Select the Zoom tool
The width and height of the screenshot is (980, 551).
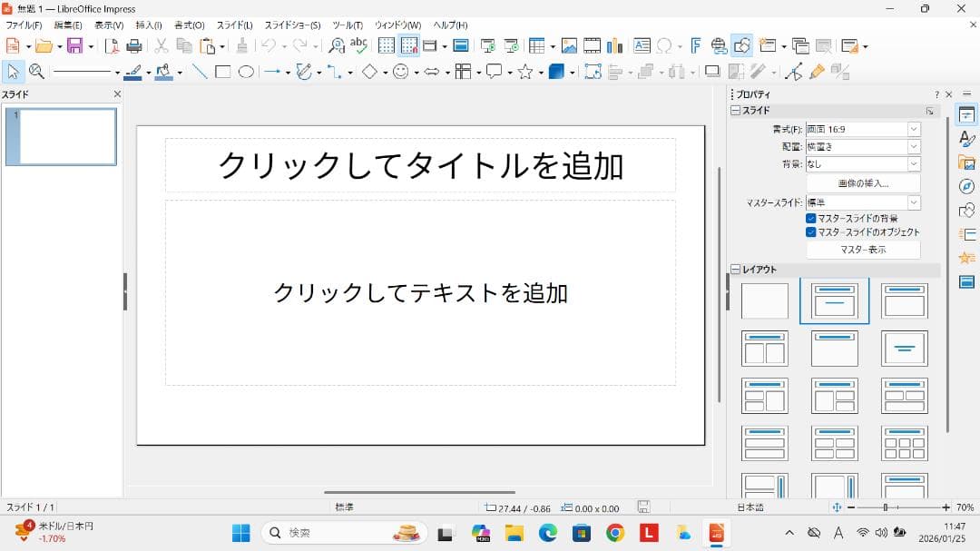pos(37,71)
